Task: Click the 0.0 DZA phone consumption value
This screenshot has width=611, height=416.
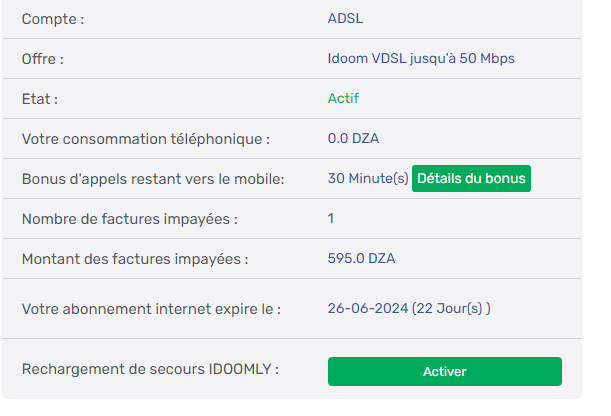Action: [353, 138]
